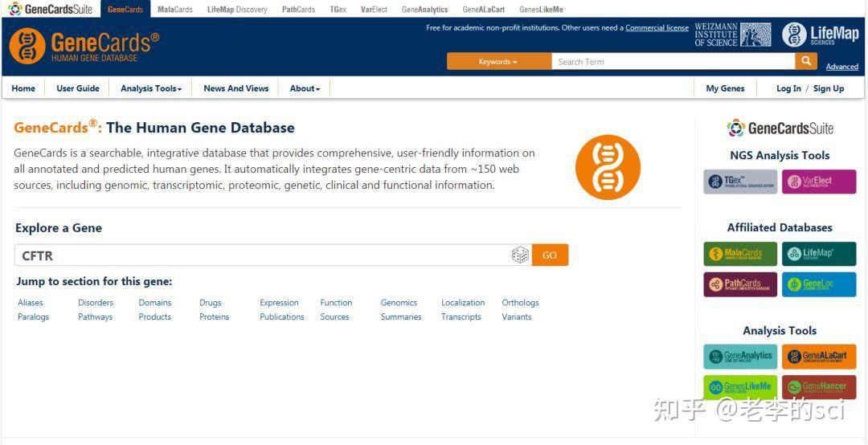The image size is (868, 445).
Task: Open the GeneALaCart tool badge
Action: [x=819, y=357]
